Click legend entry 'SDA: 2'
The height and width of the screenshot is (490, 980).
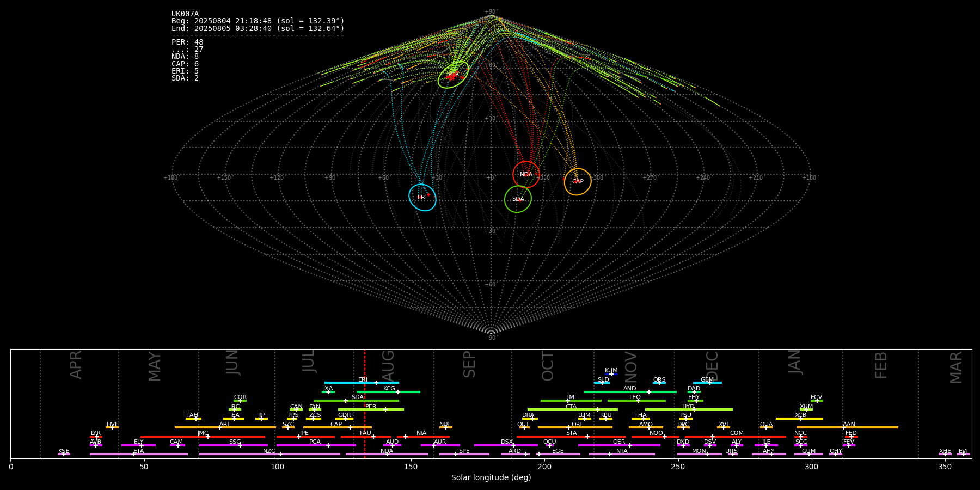(185, 78)
